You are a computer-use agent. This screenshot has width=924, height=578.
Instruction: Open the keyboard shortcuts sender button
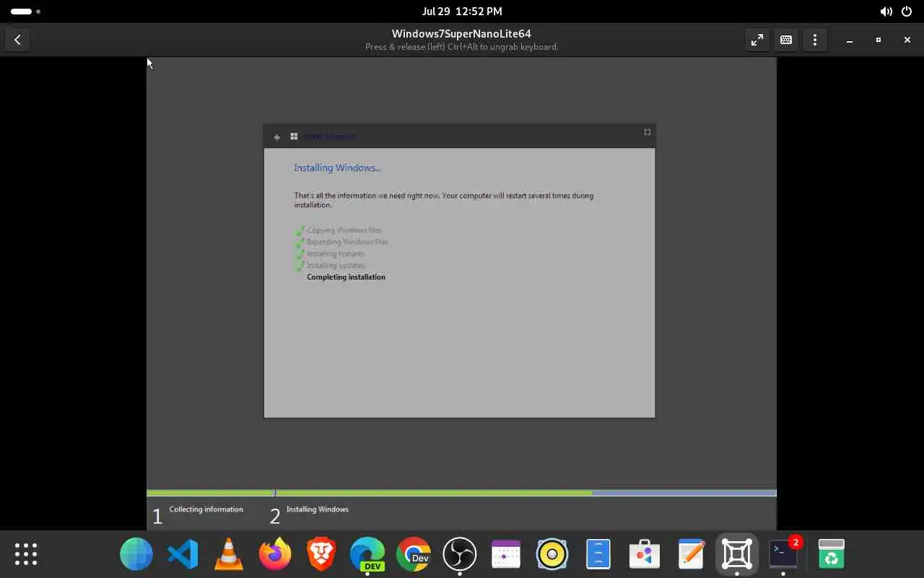coord(786,40)
